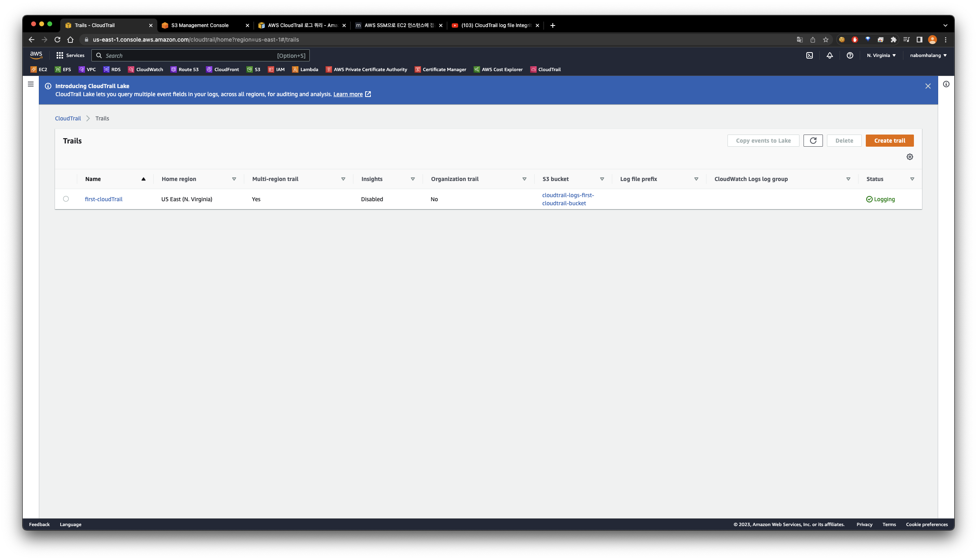
Task: Open the help question mark menu
Action: coord(850,55)
